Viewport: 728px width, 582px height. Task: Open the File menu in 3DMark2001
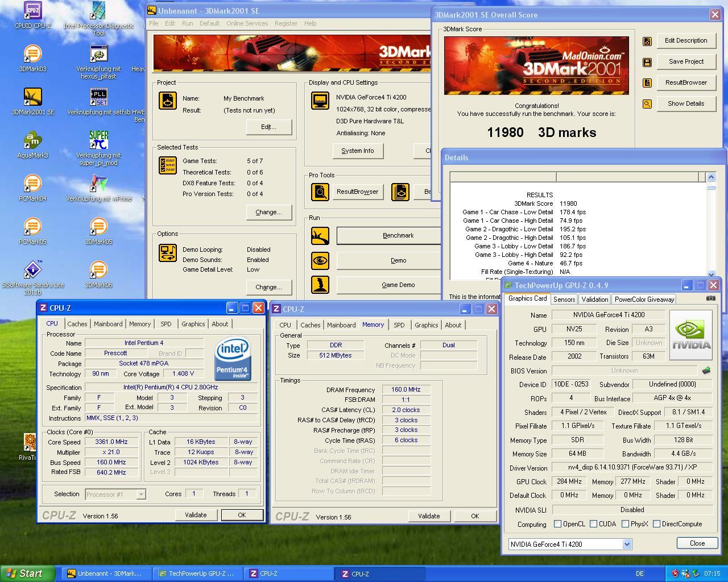pos(154,23)
